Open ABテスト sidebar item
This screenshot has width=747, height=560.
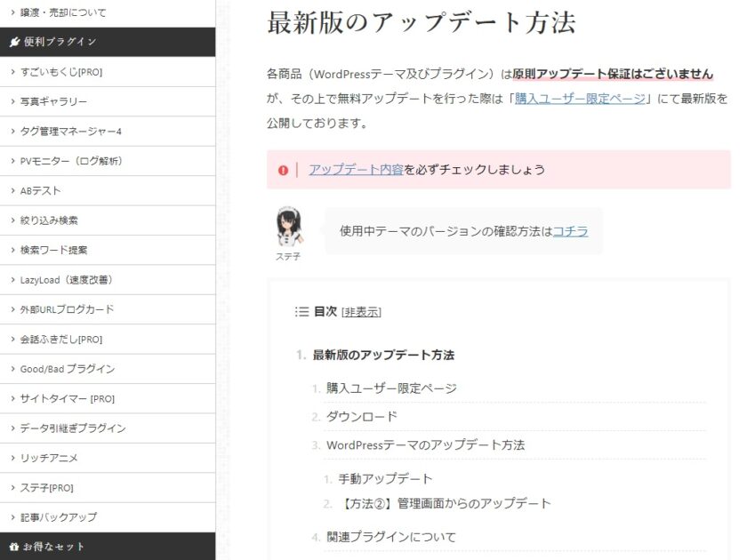point(108,190)
